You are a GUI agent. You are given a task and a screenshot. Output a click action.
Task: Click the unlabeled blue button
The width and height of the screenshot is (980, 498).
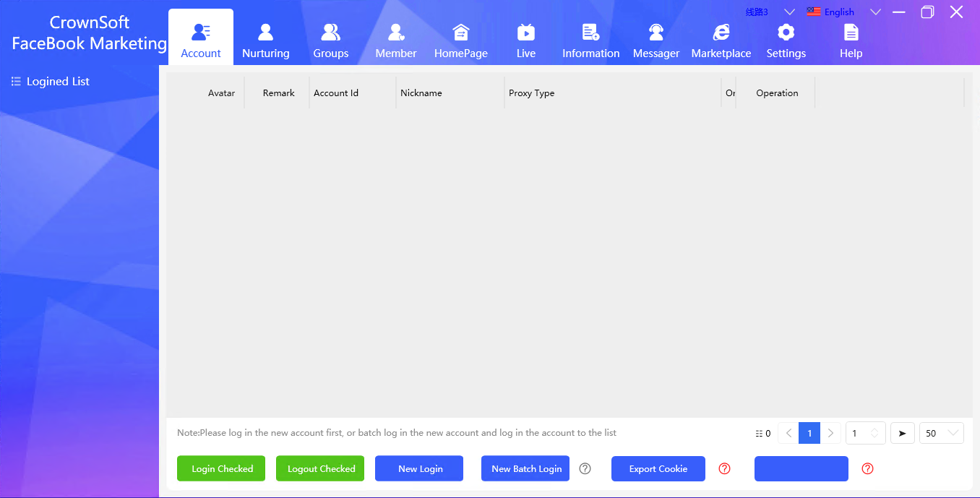coord(801,468)
